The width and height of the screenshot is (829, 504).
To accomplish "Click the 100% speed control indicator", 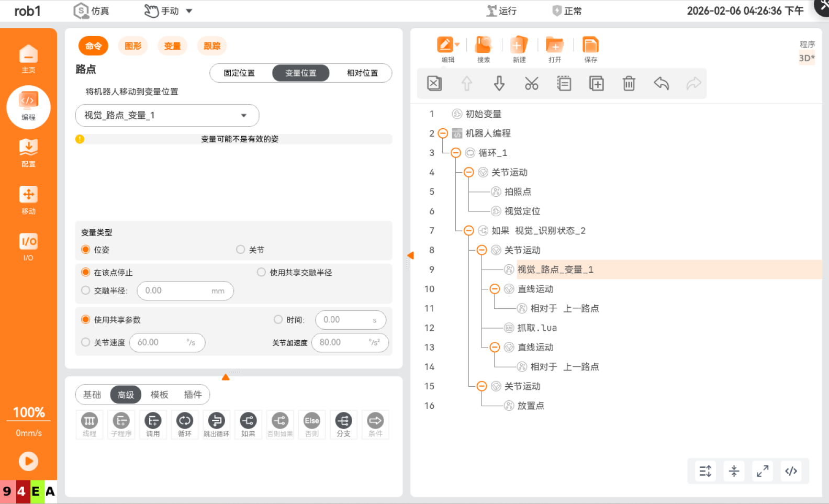I will [29, 412].
